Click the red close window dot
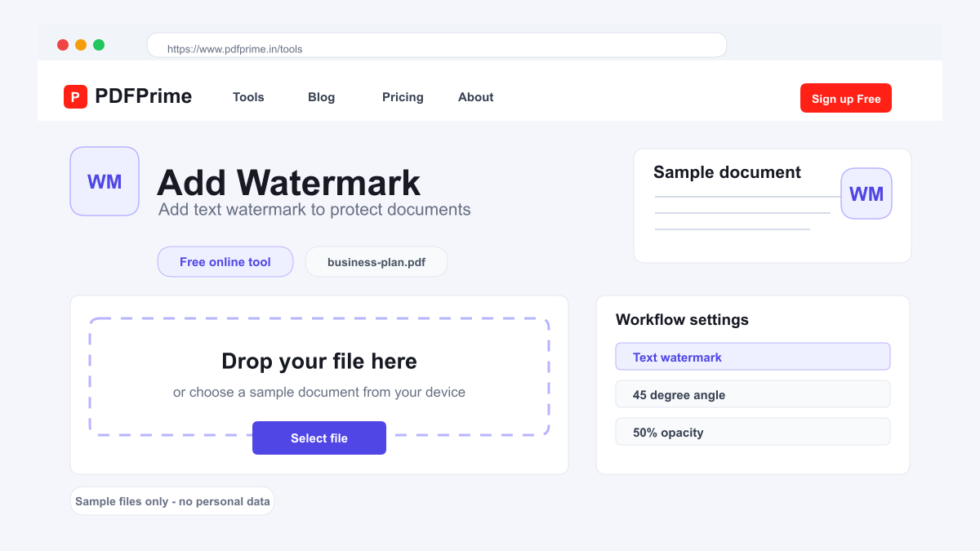Screen dimensions: 980x551 [63, 45]
